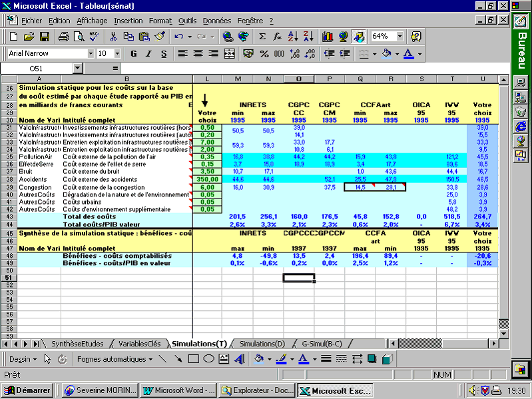Toggle italic (I) formatting

click(x=148, y=53)
